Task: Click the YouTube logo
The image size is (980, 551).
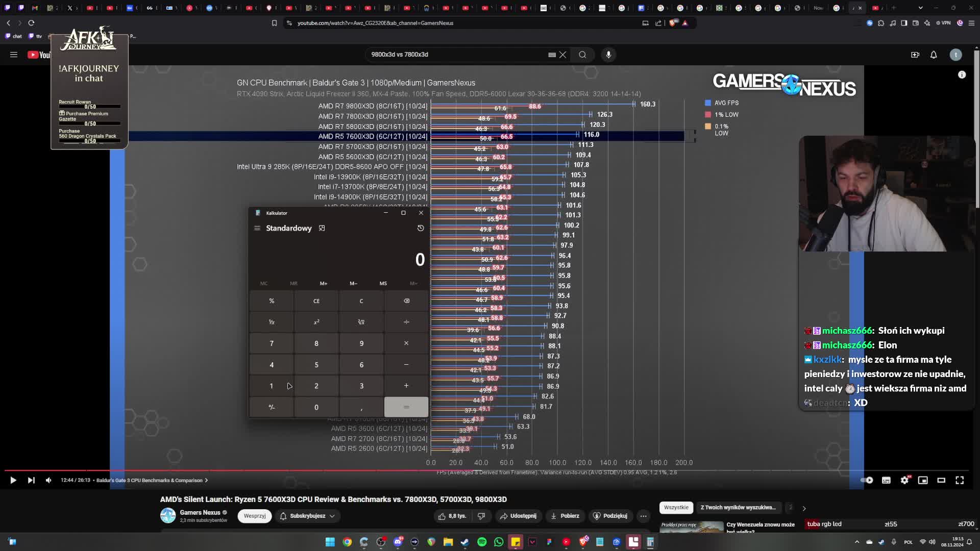Action: coord(39,55)
